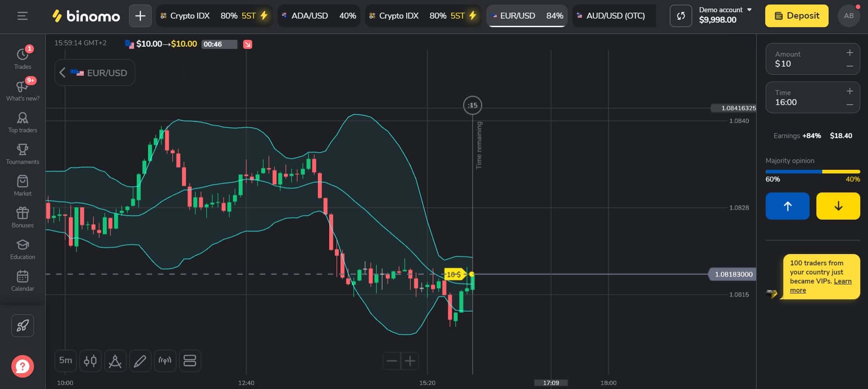Screen dimensions: 868x389
Task: Collapse the EUR/USD asset back chevron
Action: click(x=62, y=72)
